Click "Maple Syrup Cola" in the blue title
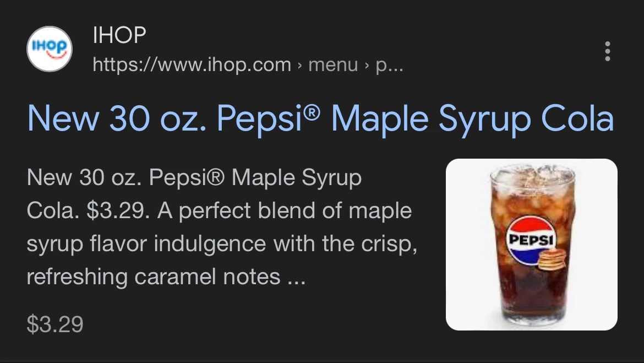Viewport: 644px width, 363px height. 472,118
